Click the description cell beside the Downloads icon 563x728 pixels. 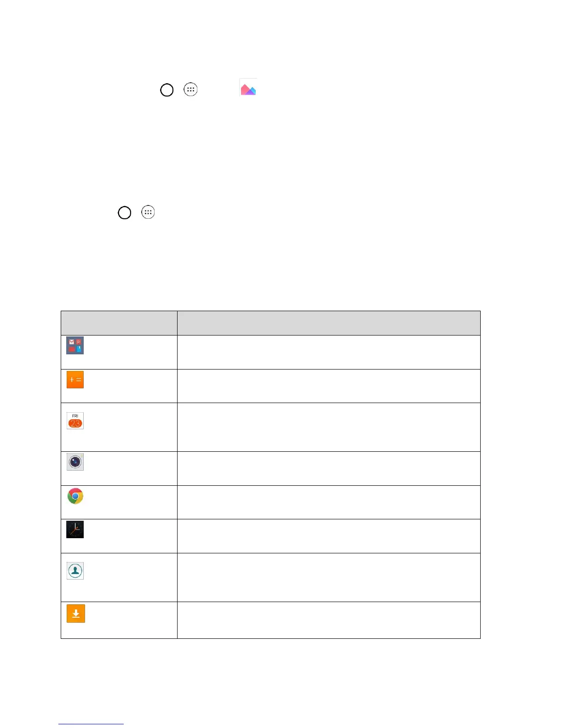point(329,620)
